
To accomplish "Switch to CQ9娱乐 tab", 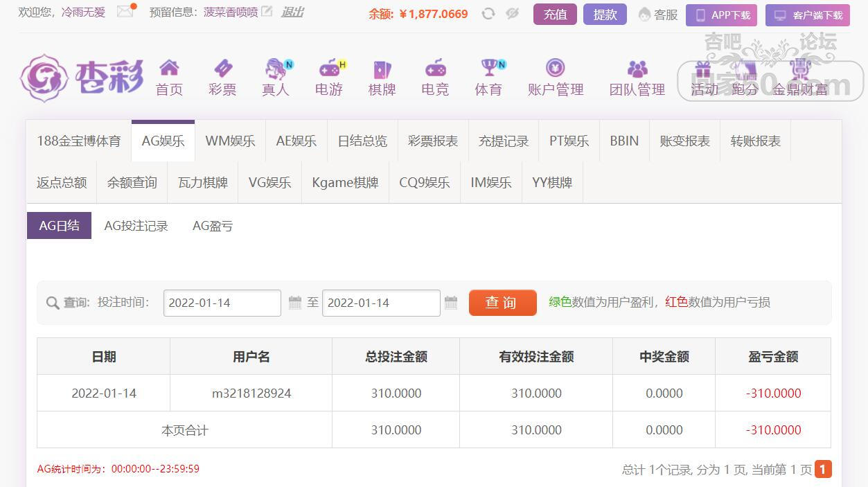I will (x=425, y=183).
